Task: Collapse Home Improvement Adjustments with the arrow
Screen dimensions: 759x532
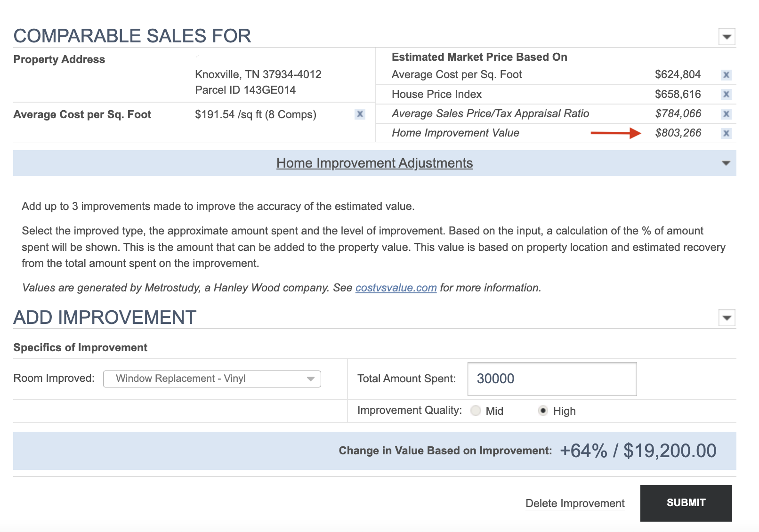Action: click(726, 163)
